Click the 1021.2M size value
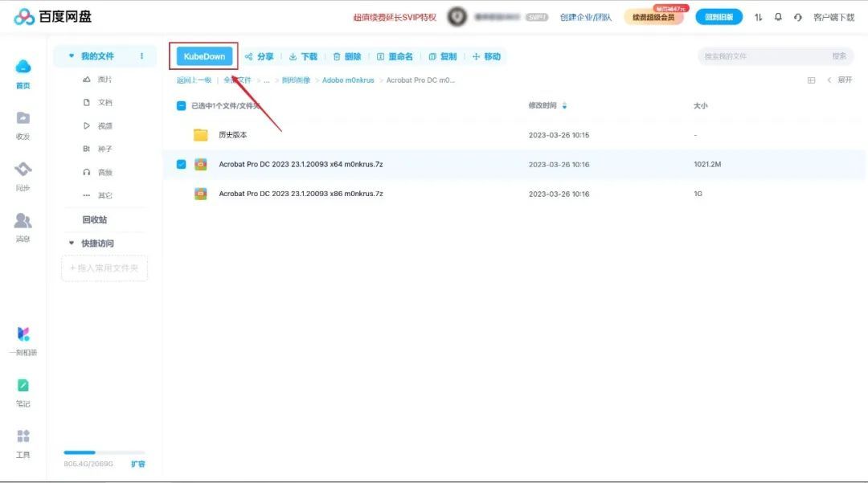This screenshot has height=483, width=868. click(x=707, y=164)
